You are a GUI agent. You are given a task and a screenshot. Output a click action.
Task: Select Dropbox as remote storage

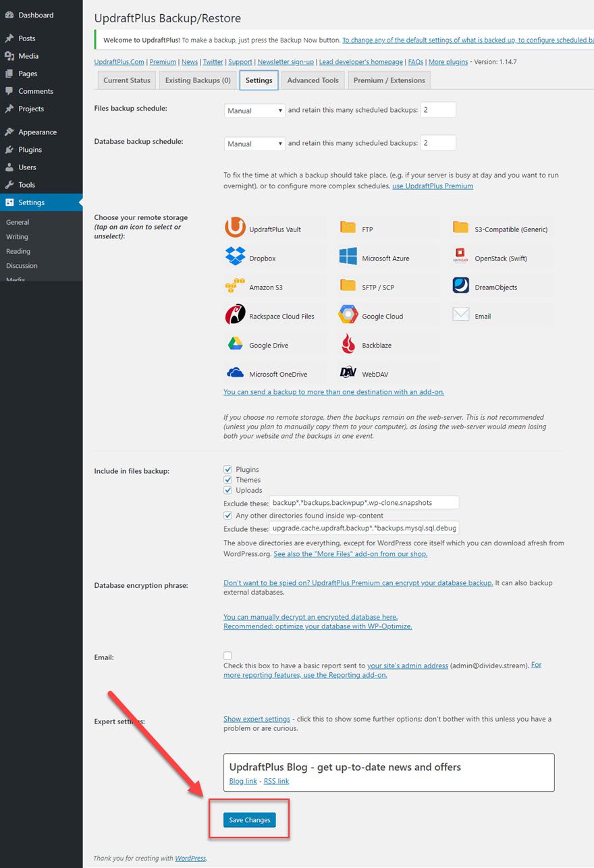234,256
